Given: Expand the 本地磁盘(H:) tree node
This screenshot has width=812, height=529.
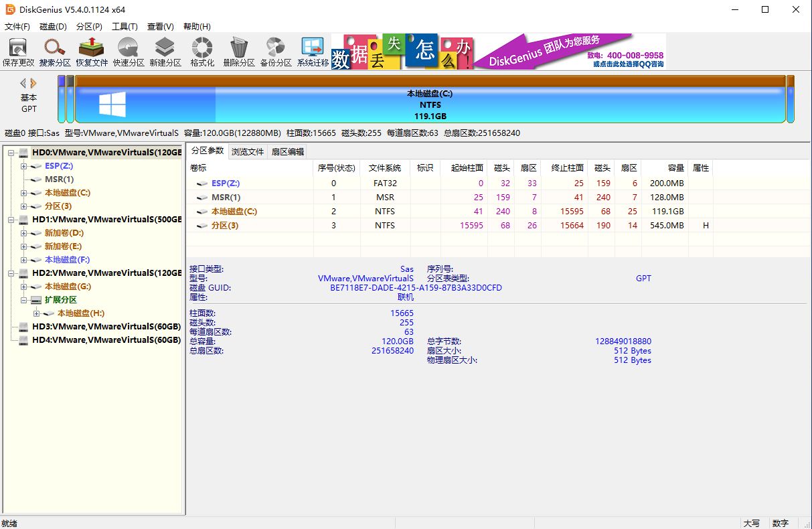Looking at the screenshot, I should click(37, 313).
